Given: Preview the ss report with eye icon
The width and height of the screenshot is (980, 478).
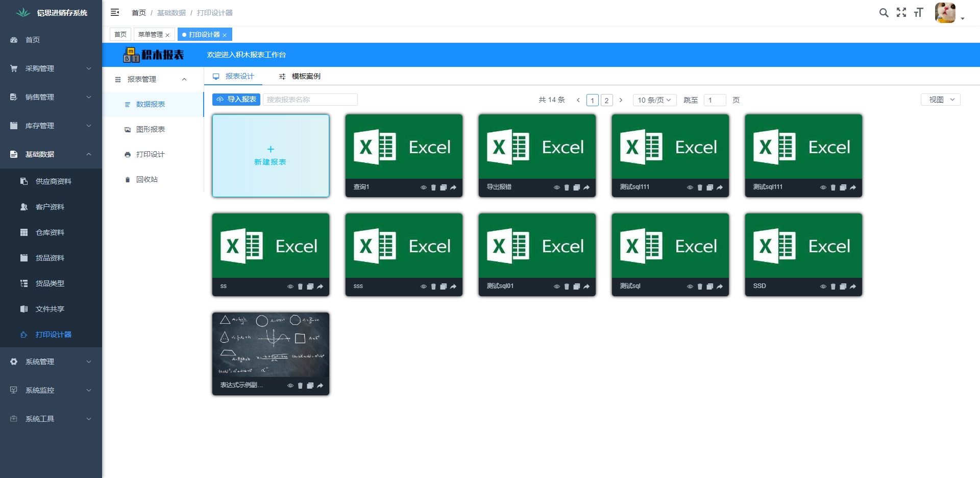Looking at the screenshot, I should pos(290,286).
